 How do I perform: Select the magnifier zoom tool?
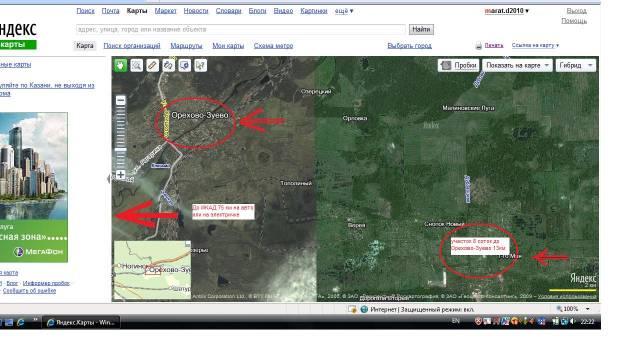click(136, 65)
